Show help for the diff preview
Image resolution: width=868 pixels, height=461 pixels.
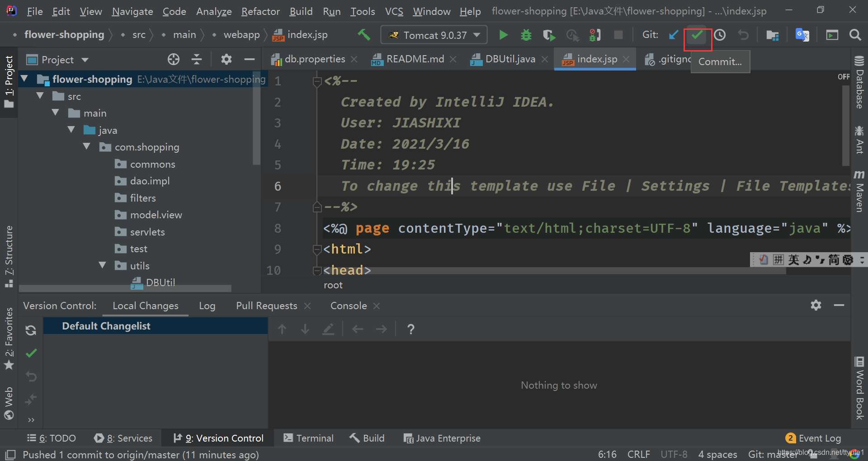point(410,329)
